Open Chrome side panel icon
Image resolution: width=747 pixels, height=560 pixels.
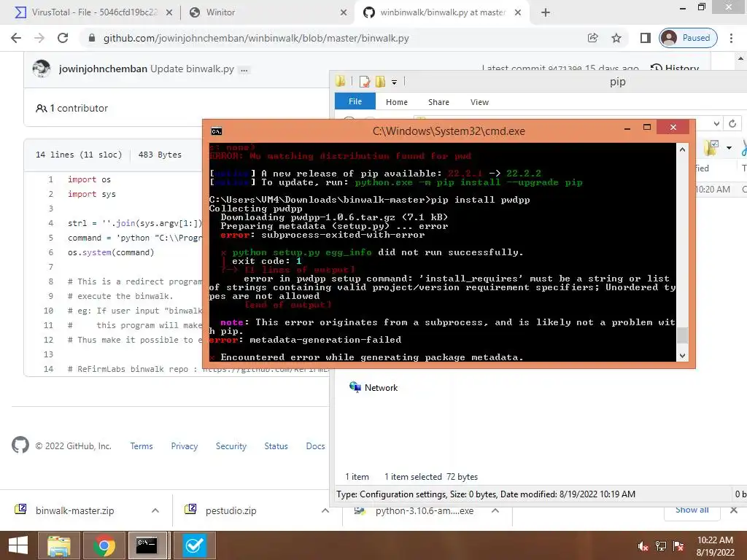(645, 38)
